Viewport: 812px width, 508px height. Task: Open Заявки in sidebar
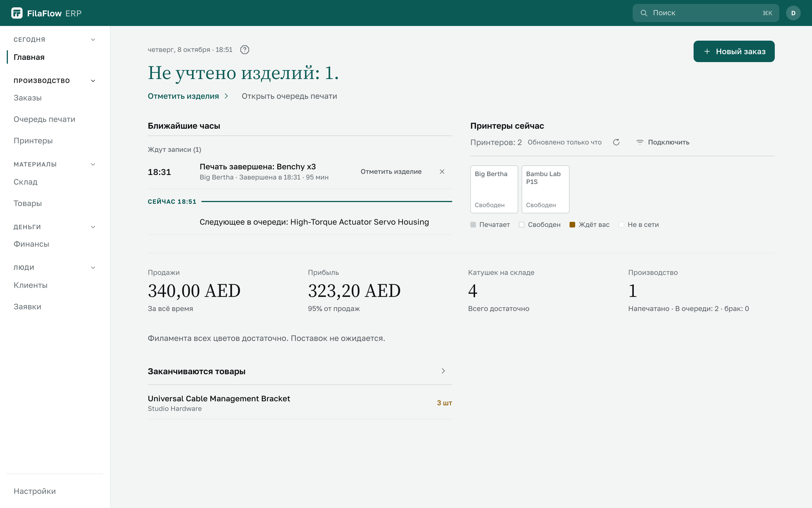click(55, 307)
